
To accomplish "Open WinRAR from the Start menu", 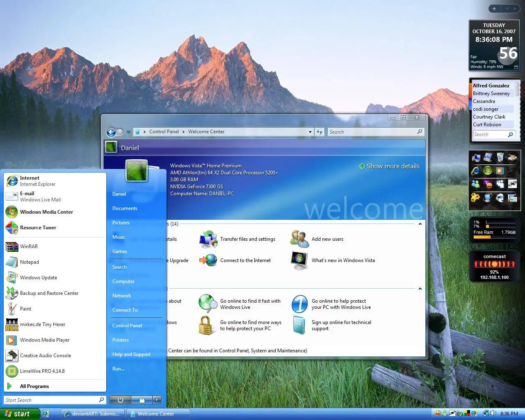I will 55,247.
